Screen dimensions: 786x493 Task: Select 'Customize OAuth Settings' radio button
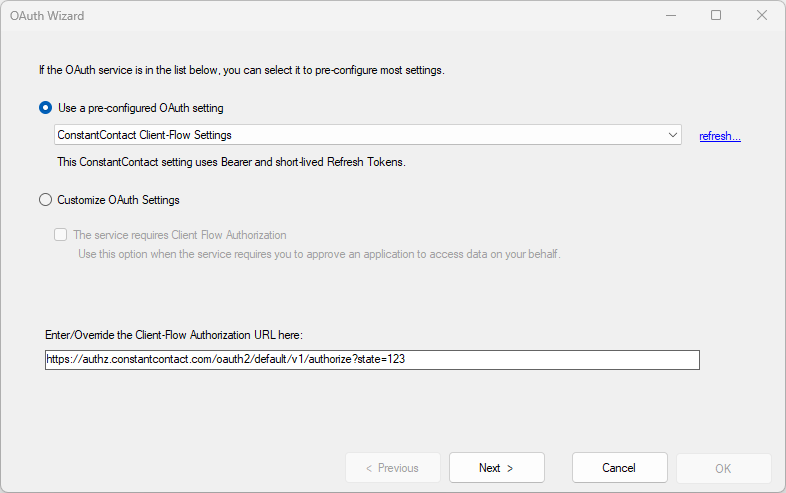coord(45,200)
